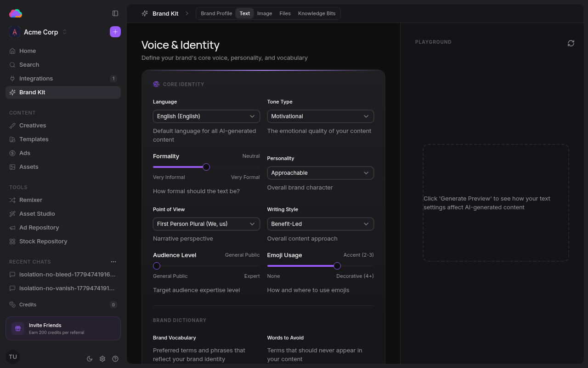Click the Credits count badge 0
588x368 pixels.
113,305
